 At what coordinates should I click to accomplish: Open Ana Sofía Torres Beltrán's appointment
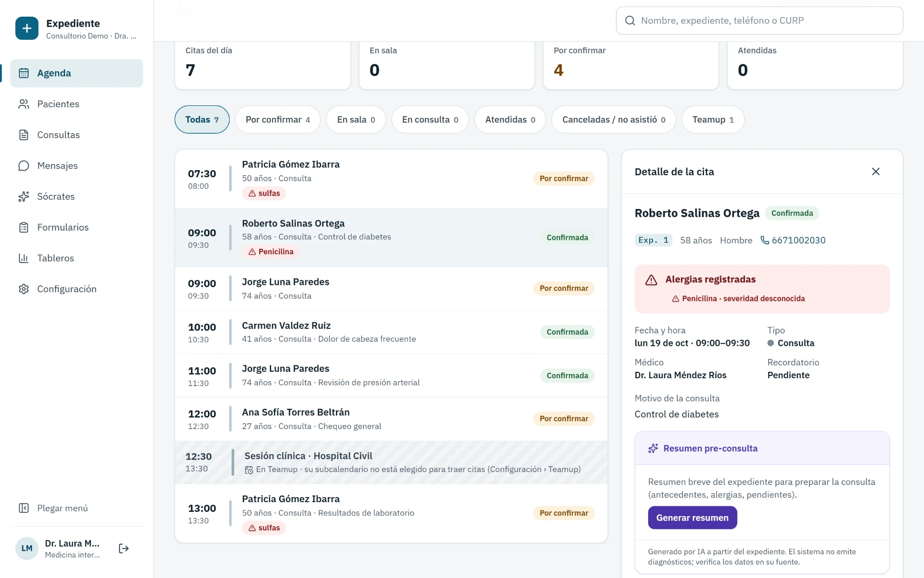pyautogui.click(x=391, y=419)
